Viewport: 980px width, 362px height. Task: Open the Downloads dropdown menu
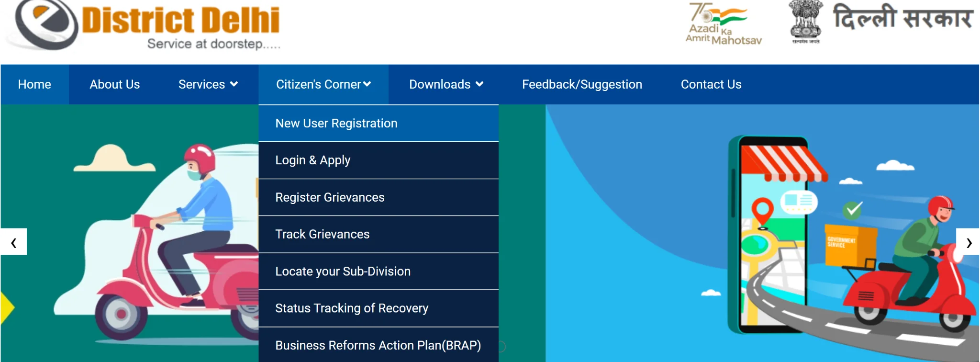coord(446,84)
